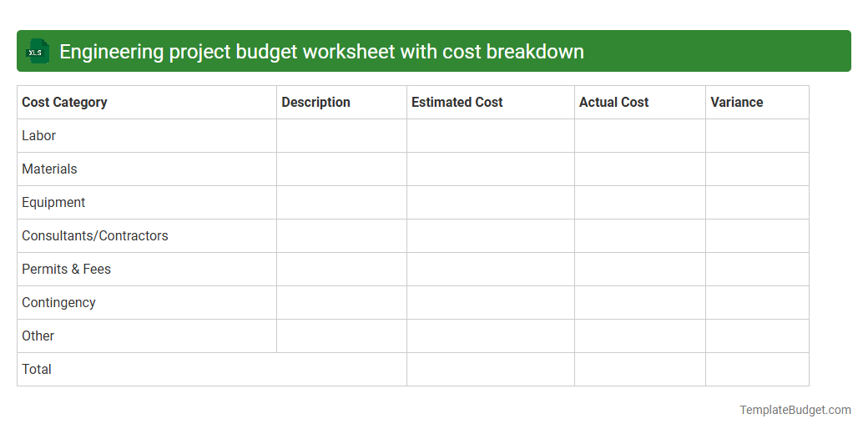The image size is (868, 434).
Task: Click the Contingency Description cell
Action: (341, 303)
